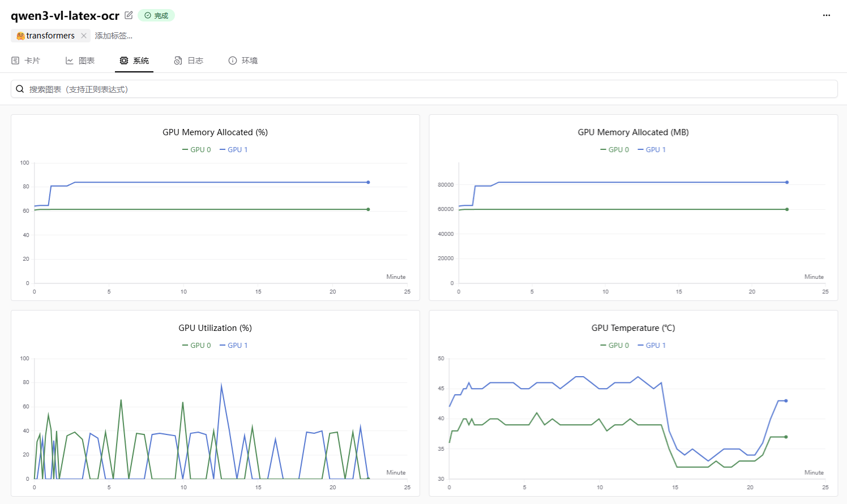Open the 环境 environment tab
The height and width of the screenshot is (504, 847).
pyautogui.click(x=243, y=61)
